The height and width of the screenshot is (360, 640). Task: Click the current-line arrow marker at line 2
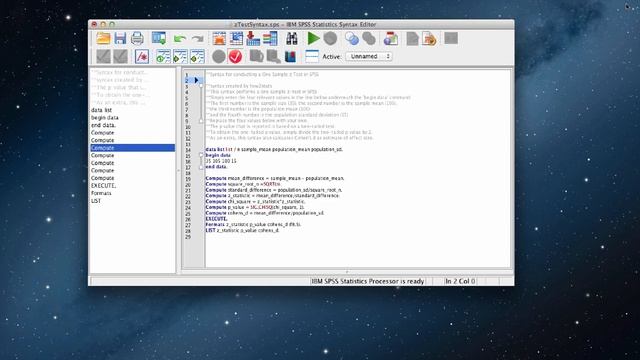tap(196, 80)
